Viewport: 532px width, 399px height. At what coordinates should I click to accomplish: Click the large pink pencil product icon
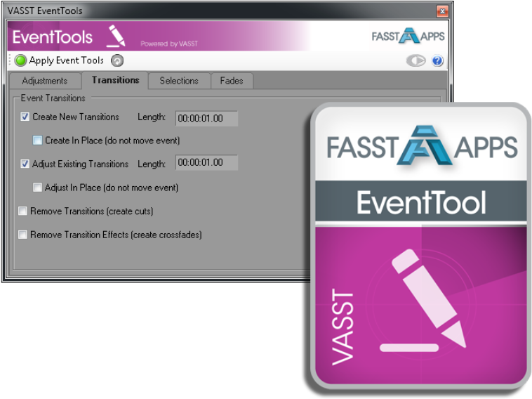(423, 300)
